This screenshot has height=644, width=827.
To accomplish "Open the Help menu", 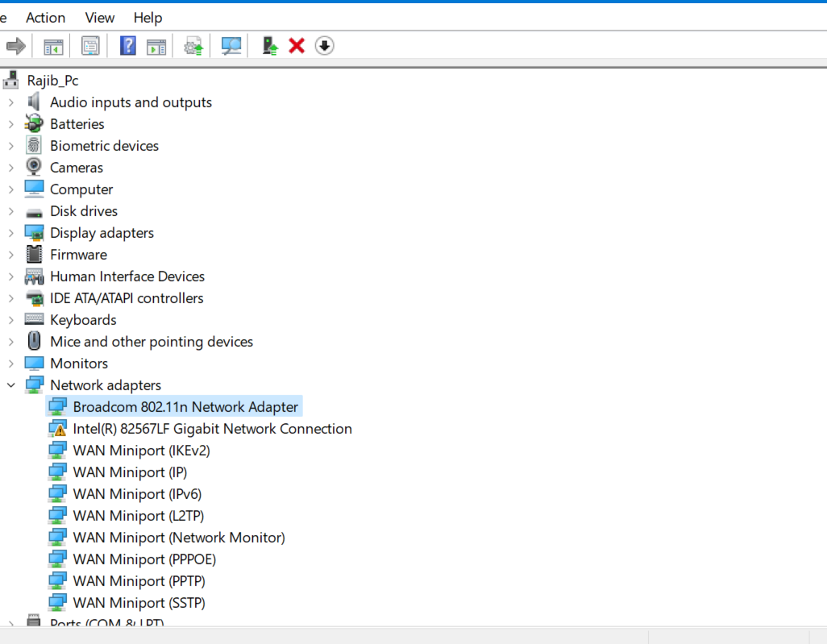I will click(148, 17).
